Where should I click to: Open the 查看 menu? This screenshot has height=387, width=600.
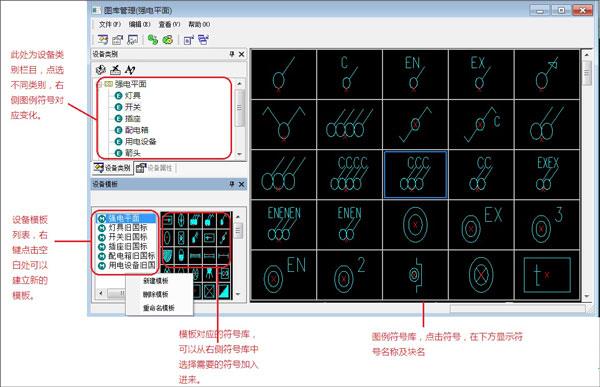point(169,24)
